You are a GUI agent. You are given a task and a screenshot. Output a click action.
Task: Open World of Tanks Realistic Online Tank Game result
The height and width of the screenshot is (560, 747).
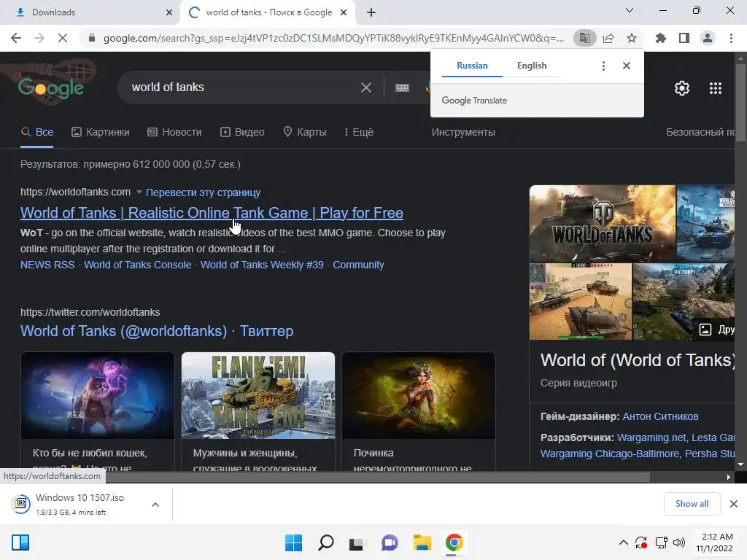click(x=212, y=213)
